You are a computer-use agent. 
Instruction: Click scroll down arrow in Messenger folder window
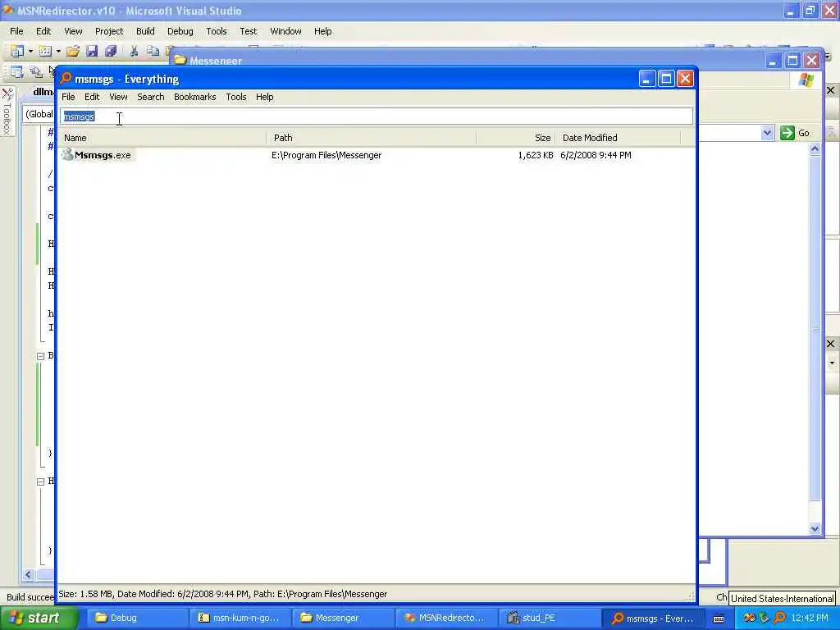click(815, 529)
